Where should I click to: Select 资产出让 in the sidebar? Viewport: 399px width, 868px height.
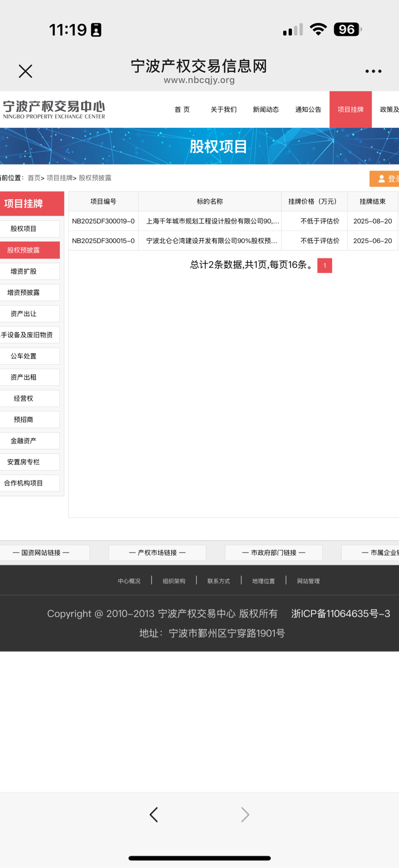30,314
